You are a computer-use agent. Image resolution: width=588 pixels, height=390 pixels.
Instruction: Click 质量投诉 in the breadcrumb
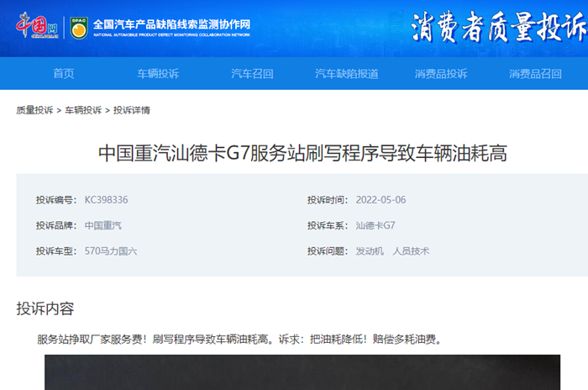point(34,110)
